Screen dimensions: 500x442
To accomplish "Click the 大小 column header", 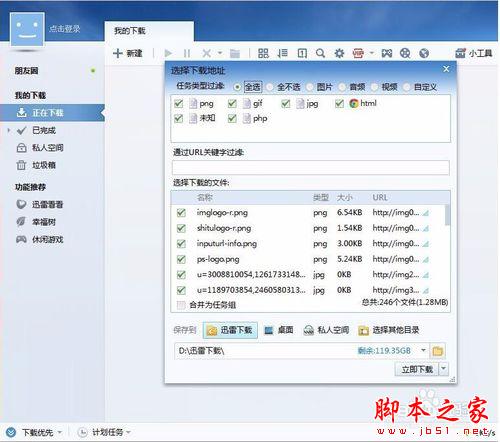I will 345,198.
